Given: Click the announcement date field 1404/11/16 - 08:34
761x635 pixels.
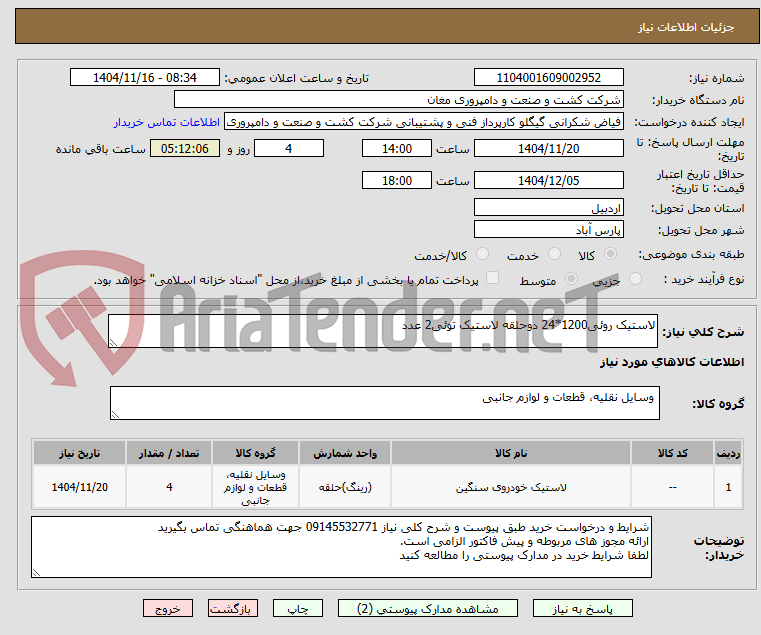Looking at the screenshot, I should point(145,78).
